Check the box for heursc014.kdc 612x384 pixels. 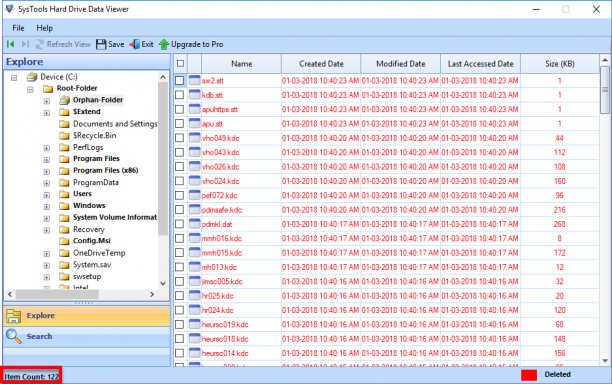(180, 353)
